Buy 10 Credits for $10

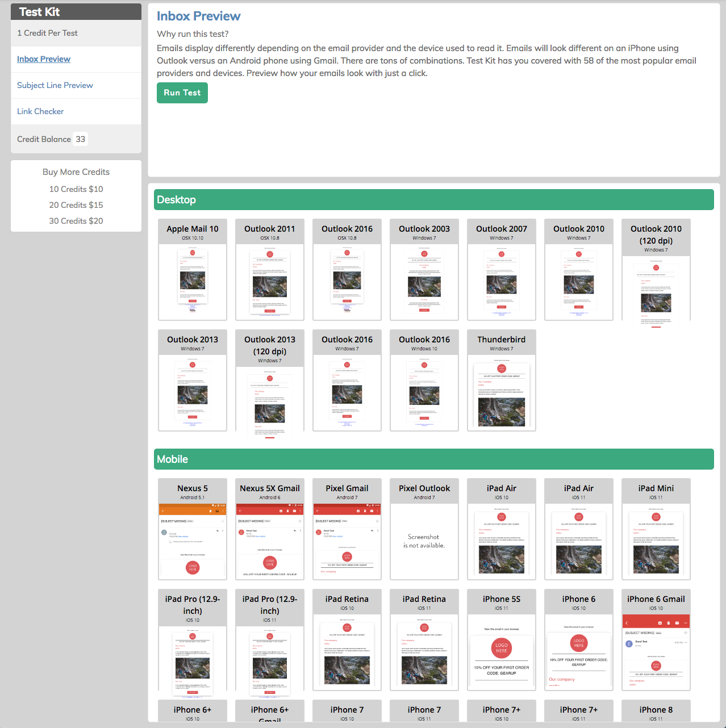[76, 189]
